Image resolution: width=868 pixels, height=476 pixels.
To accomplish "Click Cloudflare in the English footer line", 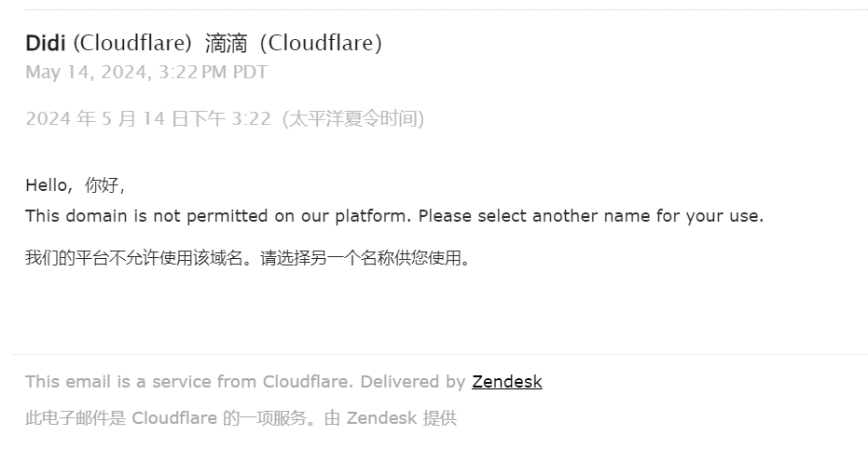I will click(x=306, y=382).
